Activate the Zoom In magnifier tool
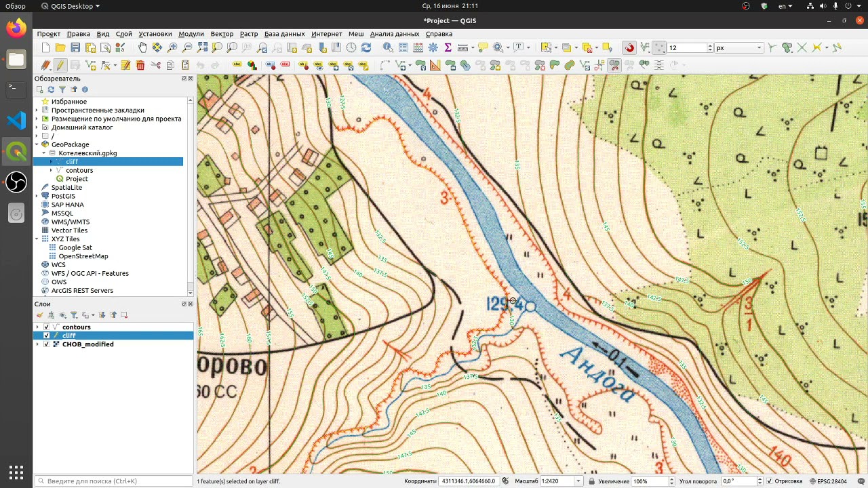This screenshot has height=488, width=868. (x=172, y=47)
